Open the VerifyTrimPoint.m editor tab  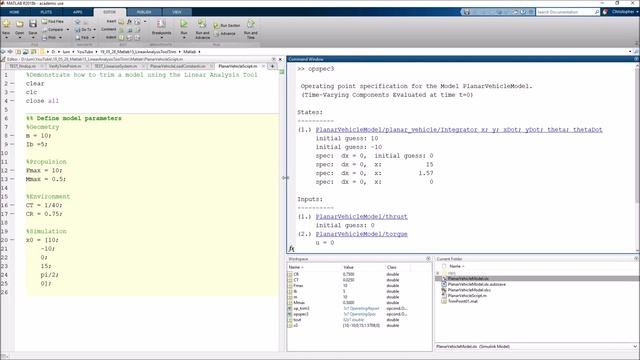pos(65,66)
